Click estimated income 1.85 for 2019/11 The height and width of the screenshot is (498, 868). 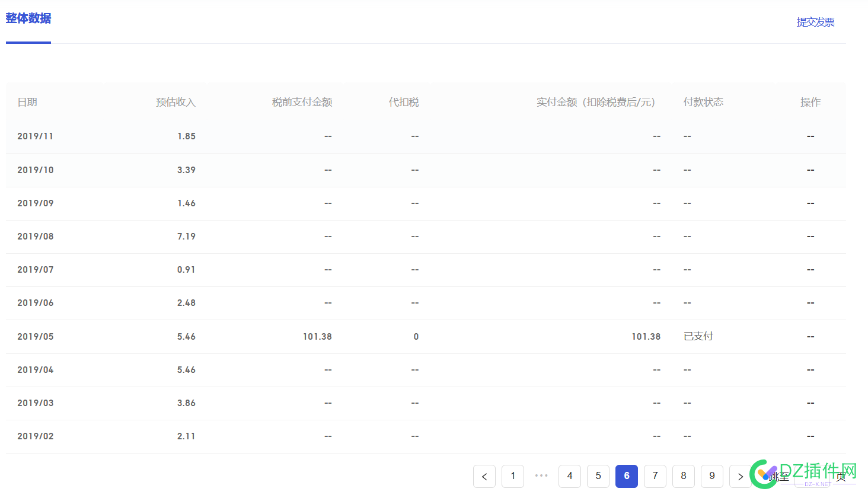(186, 136)
